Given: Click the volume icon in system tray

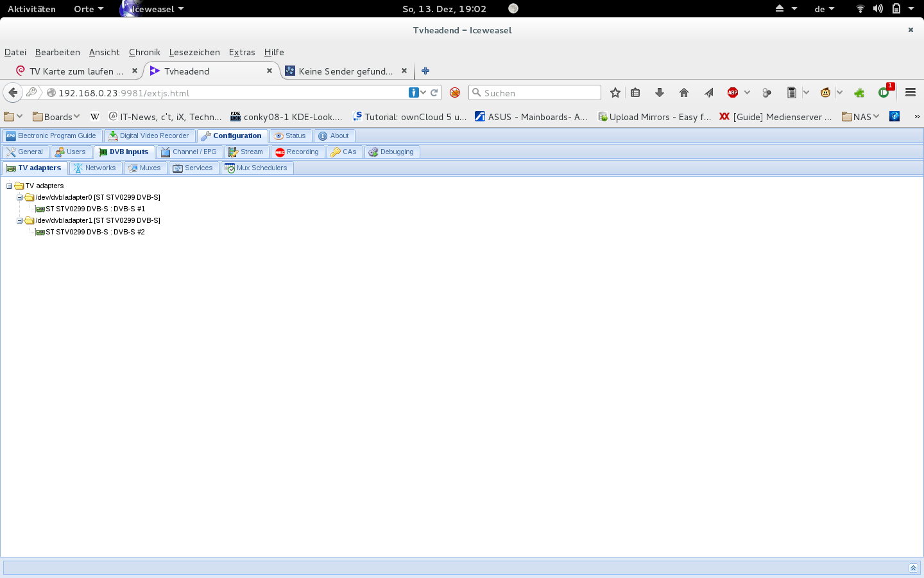Looking at the screenshot, I should 878,9.
